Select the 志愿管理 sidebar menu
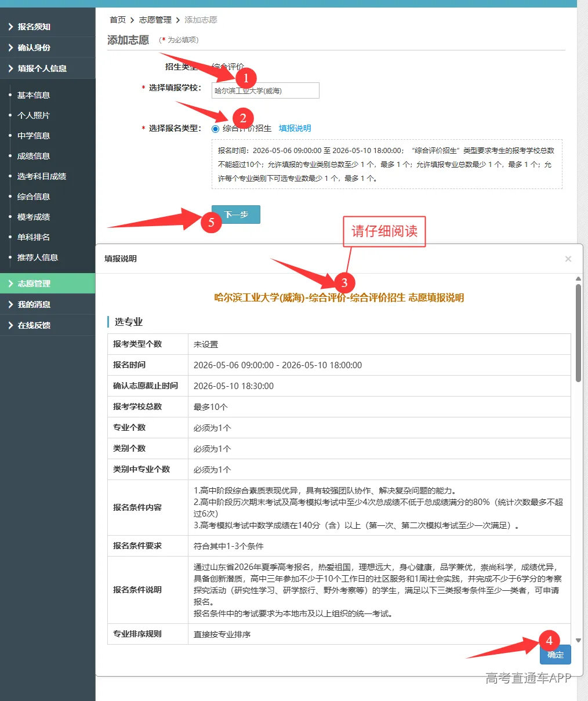Viewport: 588px width, 701px height. (x=48, y=284)
